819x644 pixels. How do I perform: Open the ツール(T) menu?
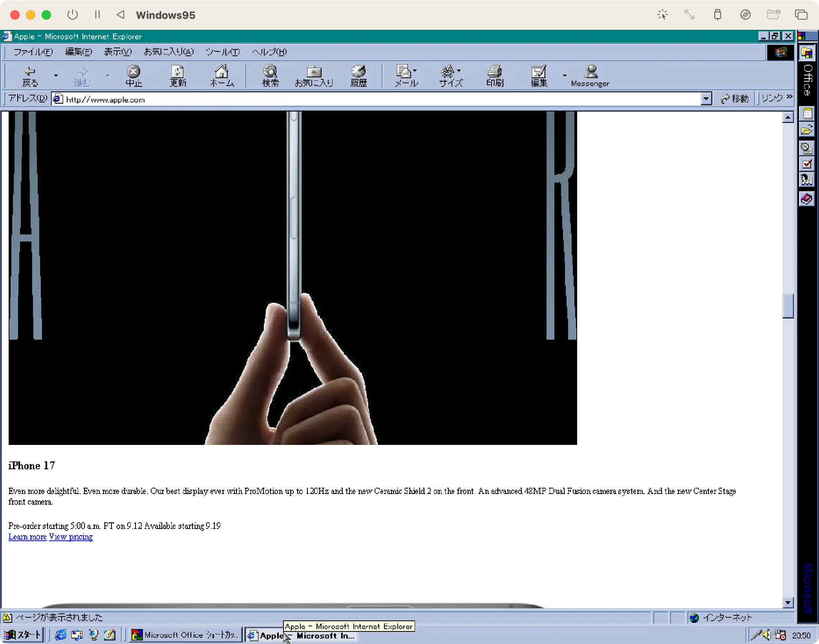point(222,52)
